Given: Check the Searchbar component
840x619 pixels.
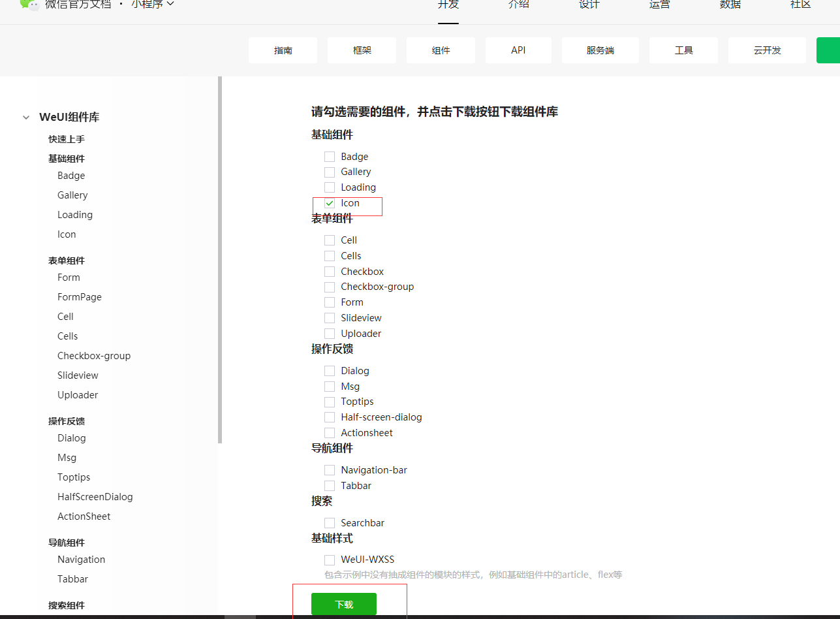Looking at the screenshot, I should (330, 522).
